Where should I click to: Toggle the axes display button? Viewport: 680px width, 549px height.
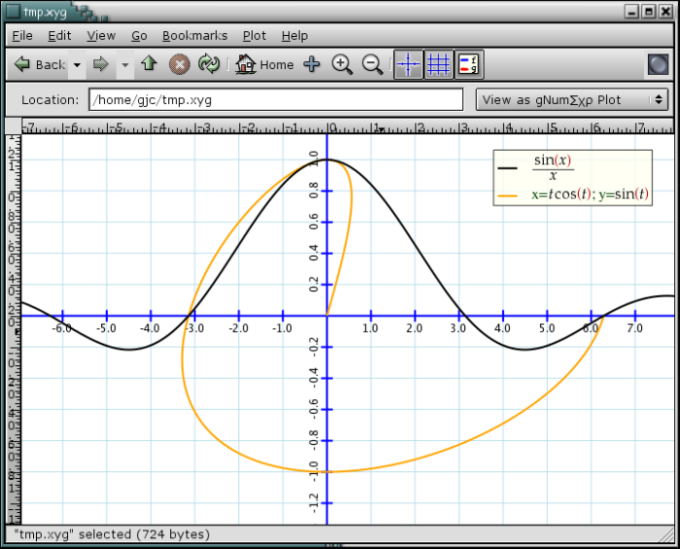(x=408, y=65)
